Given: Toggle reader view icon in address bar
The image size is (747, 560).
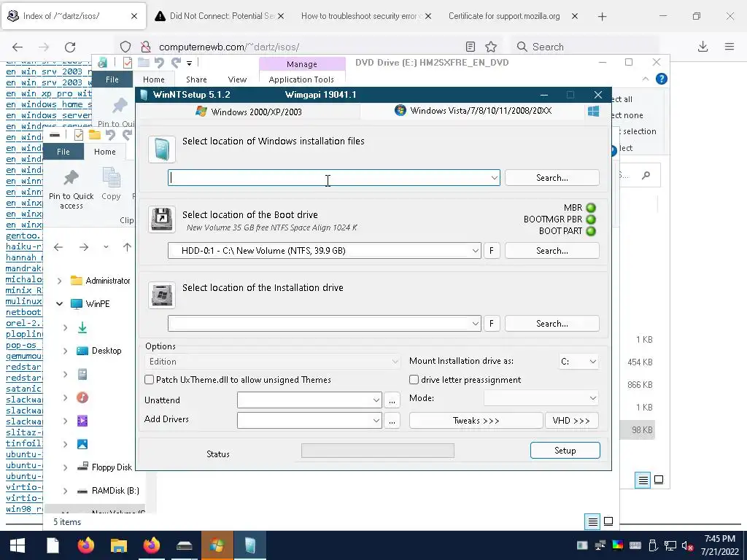Looking at the screenshot, I should (471, 47).
